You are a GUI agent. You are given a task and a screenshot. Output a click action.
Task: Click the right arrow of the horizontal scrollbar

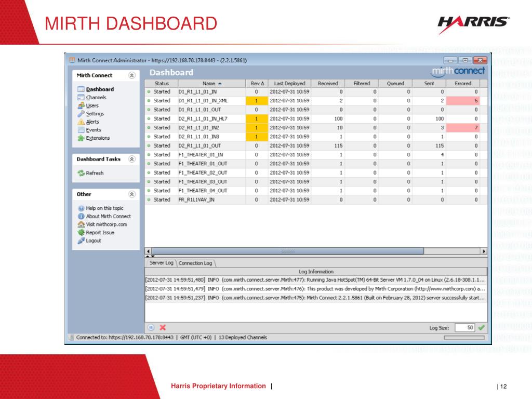pos(484,251)
